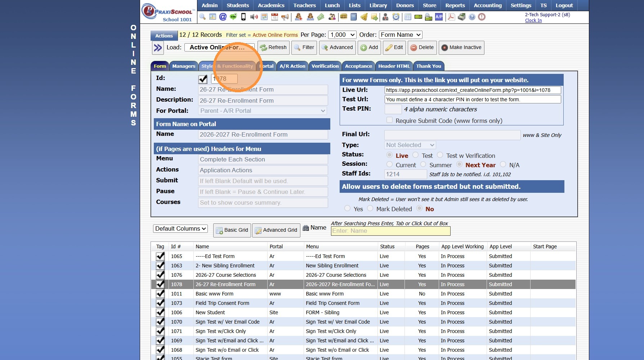Click the megaphone icon
This screenshot has width=644, height=360.
pos(285,17)
